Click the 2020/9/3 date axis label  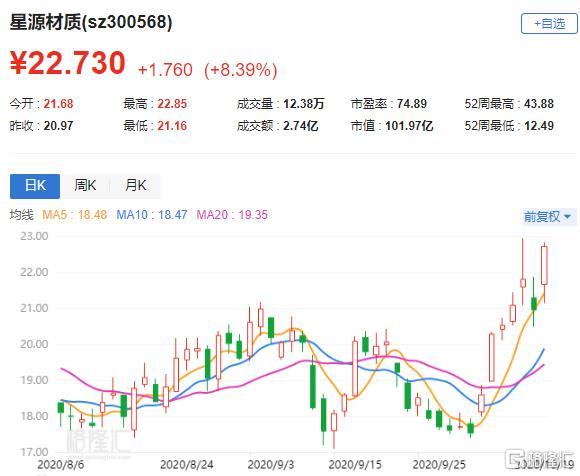[271, 465]
